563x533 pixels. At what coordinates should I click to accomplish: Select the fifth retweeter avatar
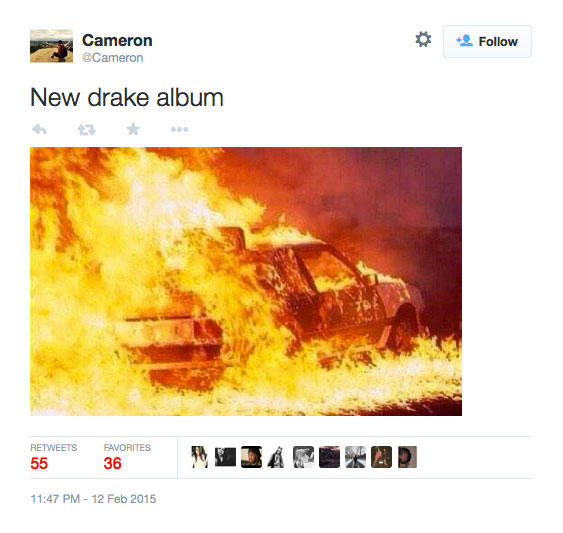pos(303,457)
